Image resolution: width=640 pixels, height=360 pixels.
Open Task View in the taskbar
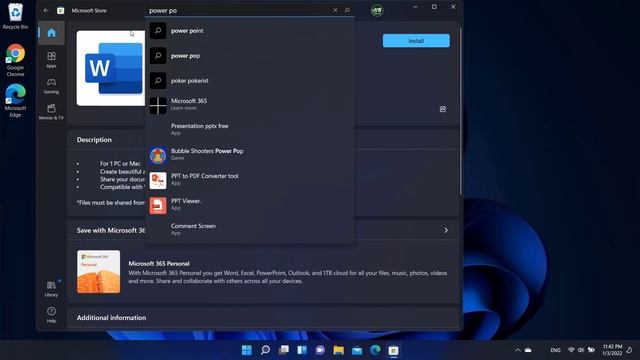pyautogui.click(x=284, y=350)
